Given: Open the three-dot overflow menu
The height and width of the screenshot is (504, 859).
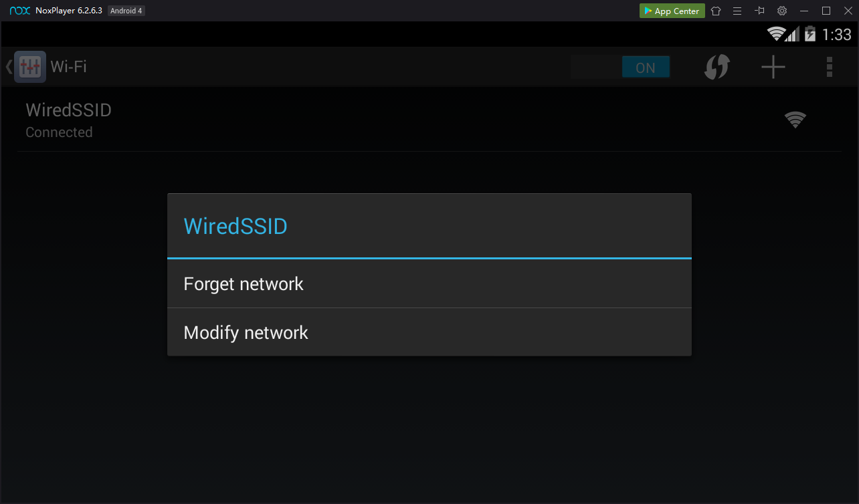Looking at the screenshot, I should [x=830, y=67].
